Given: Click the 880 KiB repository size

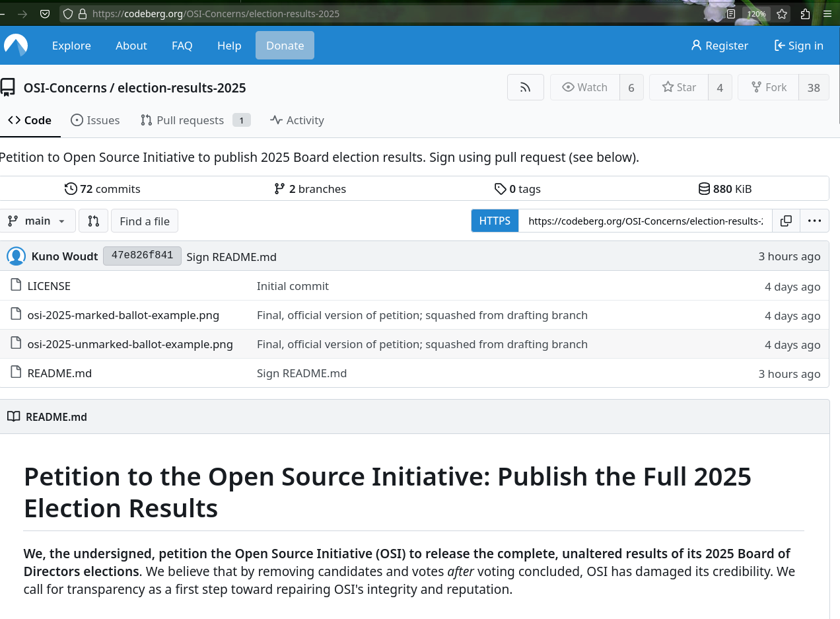Looking at the screenshot, I should 725,189.
